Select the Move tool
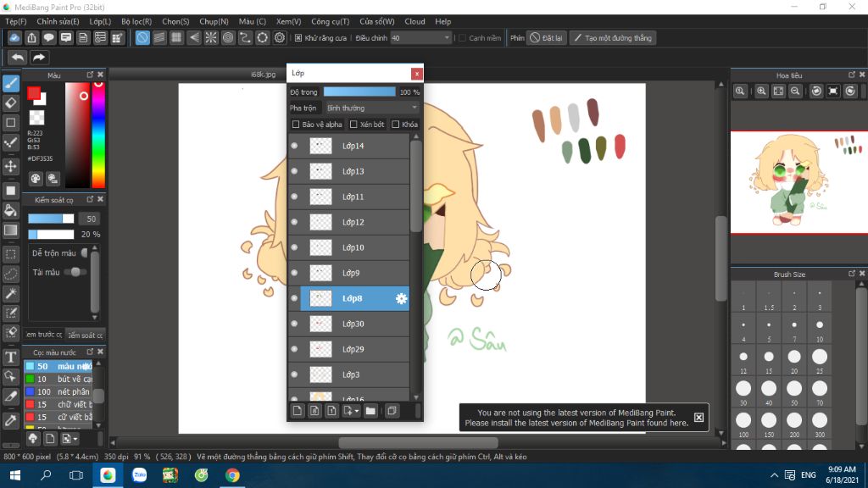Screen dimensions: 868x488 [10, 166]
